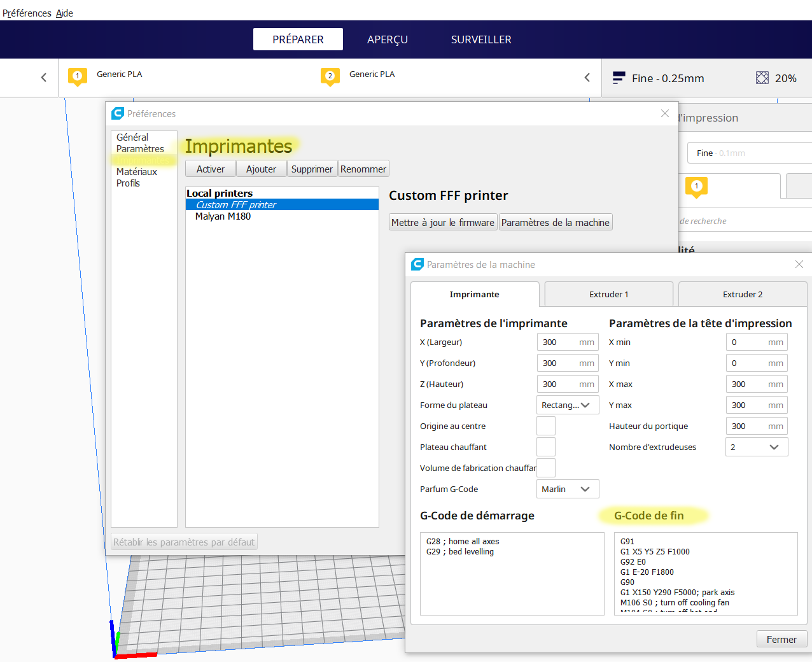Open the Forme du plateau dropdown

pyautogui.click(x=568, y=405)
